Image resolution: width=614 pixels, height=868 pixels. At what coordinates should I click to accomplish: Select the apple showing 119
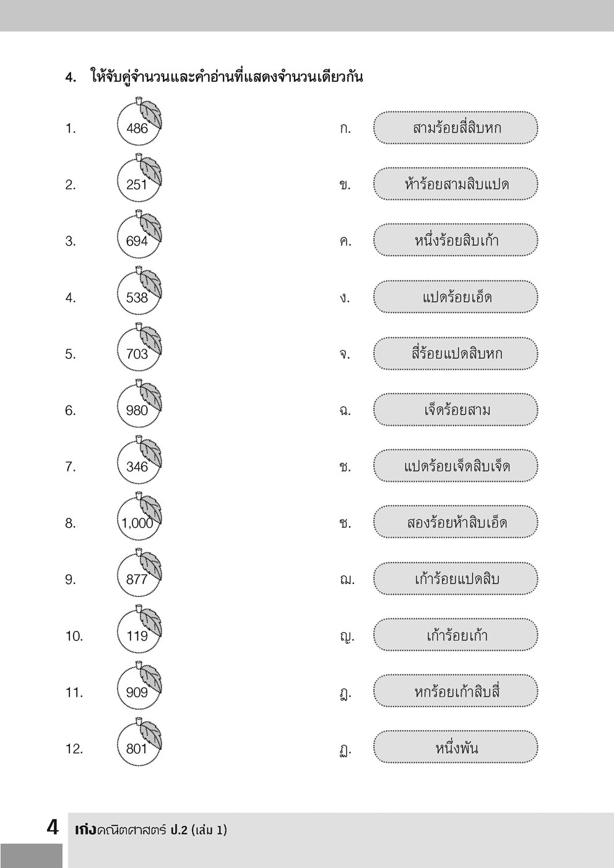click(x=138, y=634)
